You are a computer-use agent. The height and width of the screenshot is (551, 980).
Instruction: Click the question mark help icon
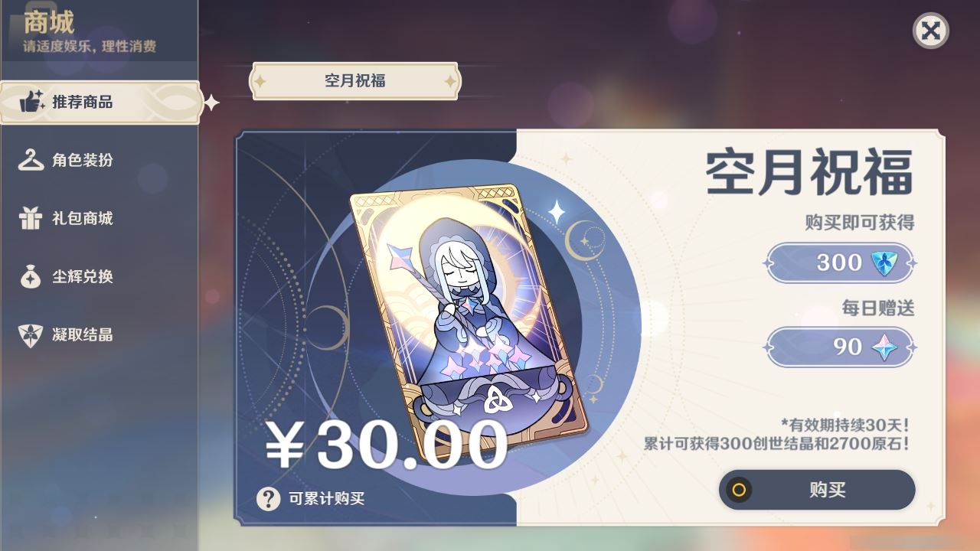click(268, 499)
